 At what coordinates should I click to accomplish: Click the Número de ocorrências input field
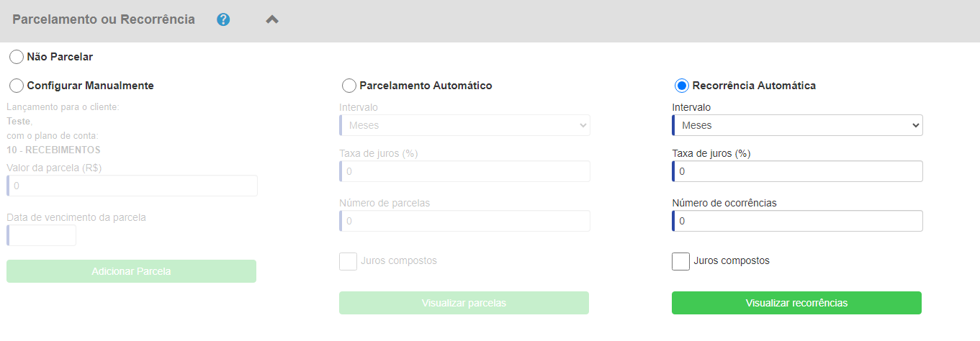pyautogui.click(x=797, y=221)
